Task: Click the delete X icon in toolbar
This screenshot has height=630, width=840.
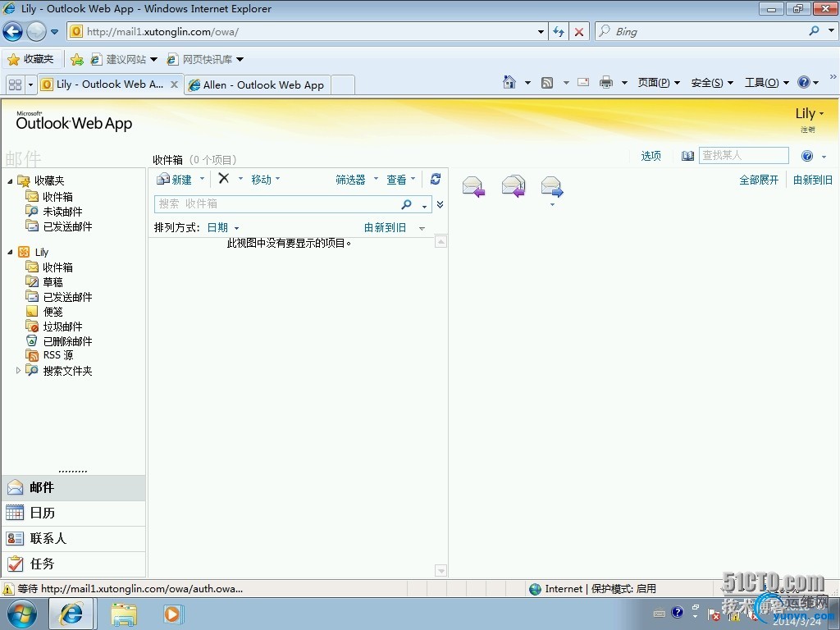Action: [223, 179]
